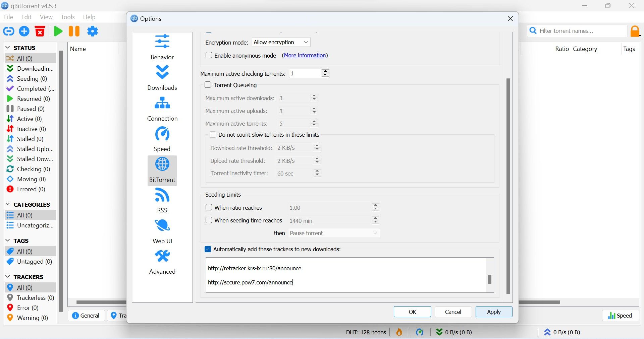Image resolution: width=644 pixels, height=339 pixels.
Task: Click the add torrent file plus icon
Action: [x=24, y=31]
